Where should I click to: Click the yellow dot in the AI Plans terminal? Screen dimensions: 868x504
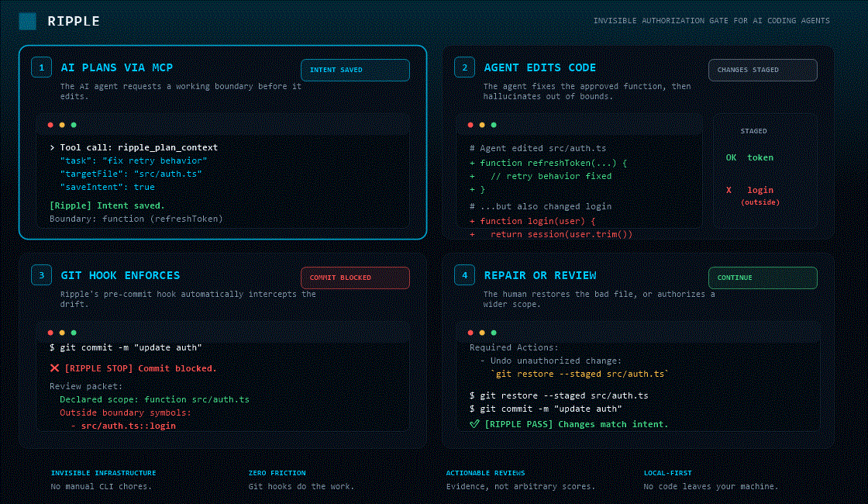coord(62,125)
